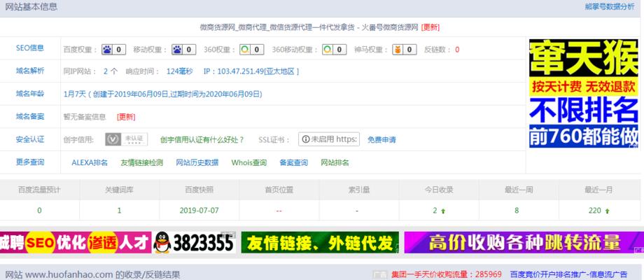Screen dimensions: 644x280
Task: Open 熊掌号数据分析 link
Action: tap(610, 6)
